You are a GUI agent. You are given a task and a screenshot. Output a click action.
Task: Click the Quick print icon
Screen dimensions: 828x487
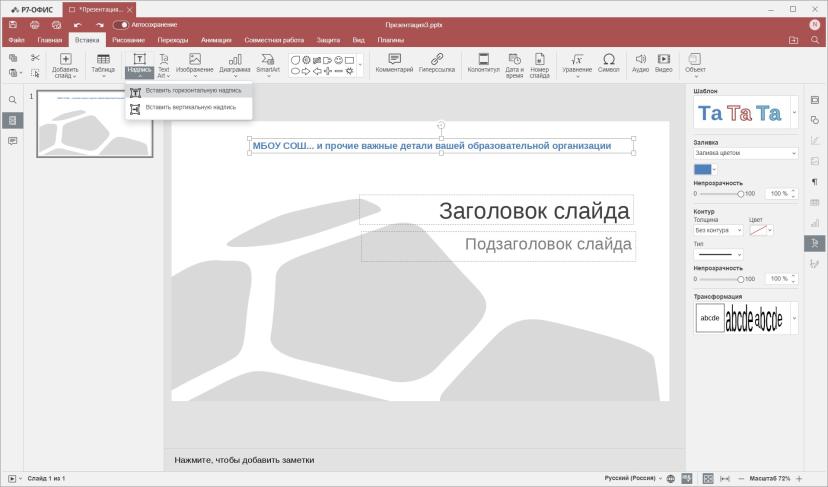click(x=57, y=25)
